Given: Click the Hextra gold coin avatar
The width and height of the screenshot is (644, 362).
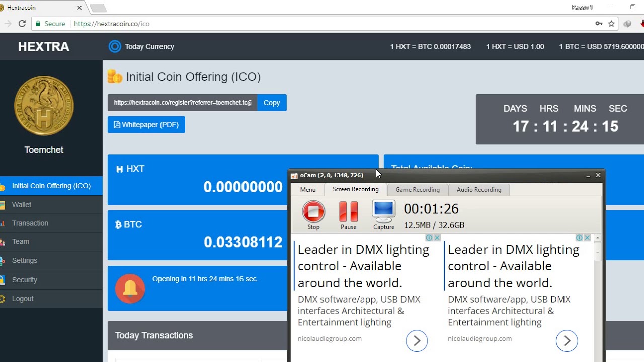Looking at the screenshot, I should tap(44, 106).
